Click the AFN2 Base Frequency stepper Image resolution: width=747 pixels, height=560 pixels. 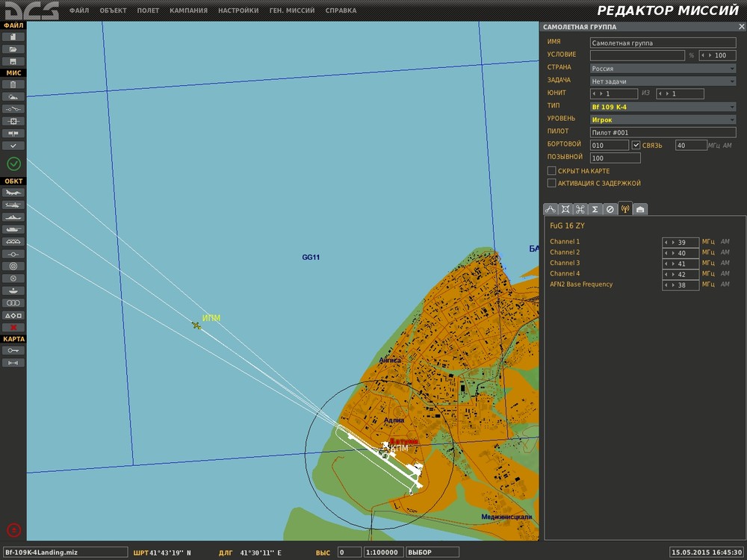(x=681, y=284)
